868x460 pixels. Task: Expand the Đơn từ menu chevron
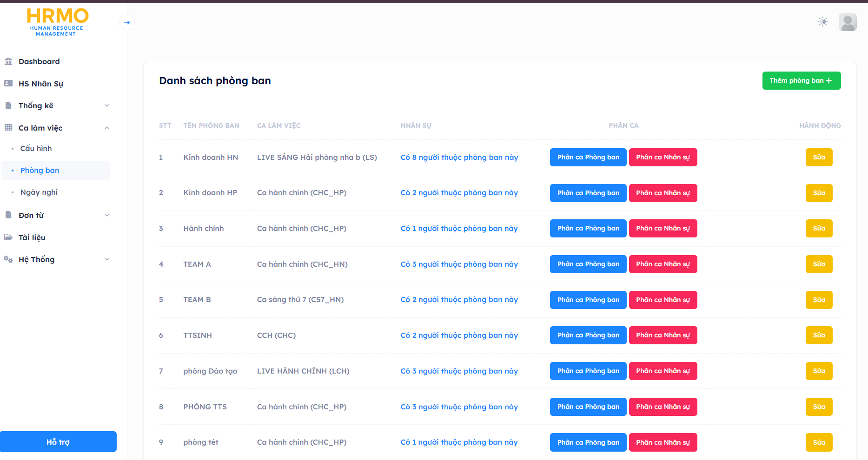tap(107, 215)
